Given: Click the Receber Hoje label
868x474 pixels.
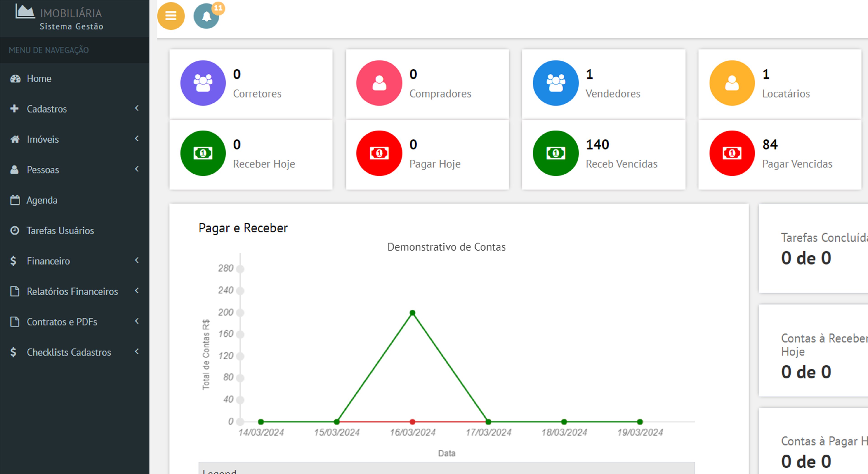Looking at the screenshot, I should point(264,164).
